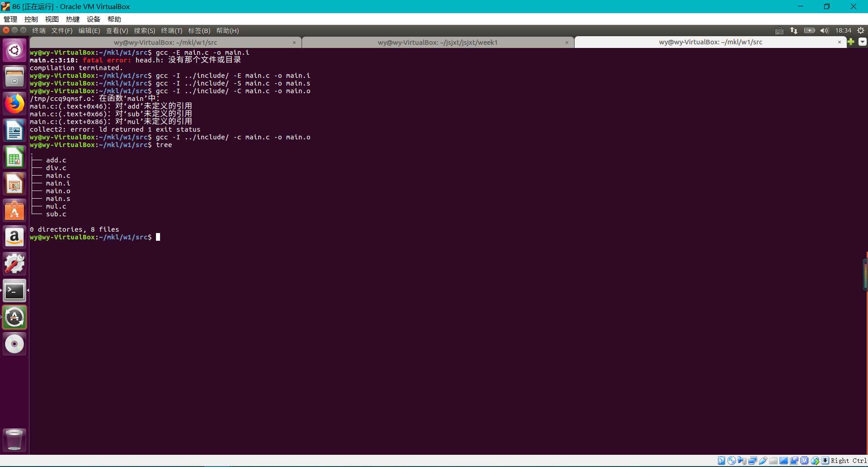Image resolution: width=868 pixels, height=467 pixels.
Task: Click clock showing 18:34
Action: click(x=843, y=30)
